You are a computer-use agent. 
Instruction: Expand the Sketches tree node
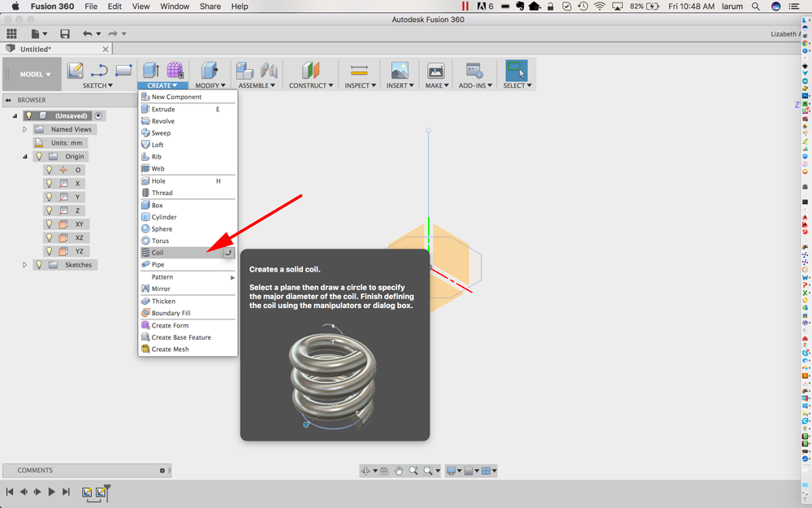coord(24,264)
